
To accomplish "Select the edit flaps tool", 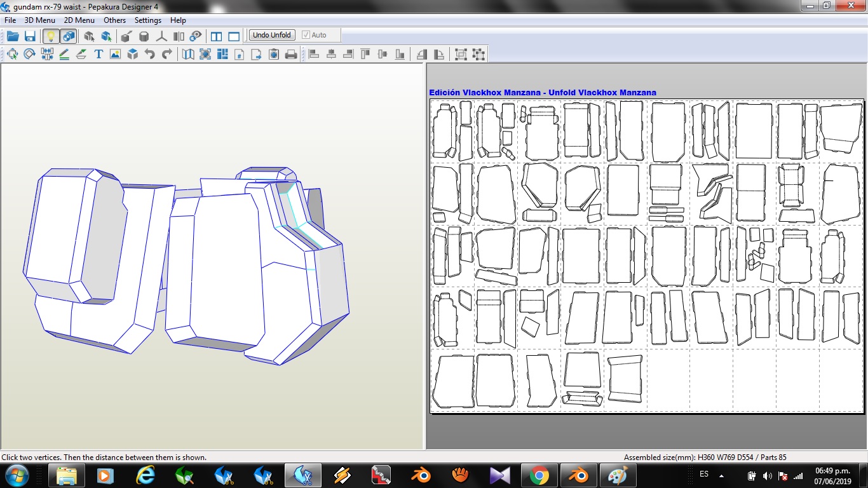I will 81,54.
